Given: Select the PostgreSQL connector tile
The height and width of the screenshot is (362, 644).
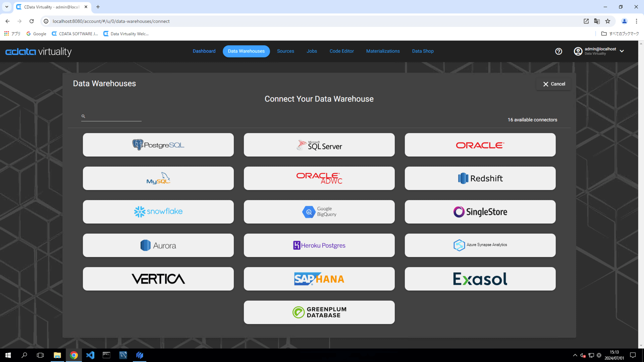Looking at the screenshot, I should [x=158, y=145].
